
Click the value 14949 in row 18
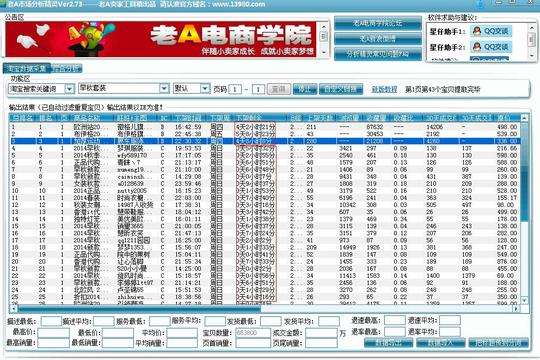click(x=347, y=247)
